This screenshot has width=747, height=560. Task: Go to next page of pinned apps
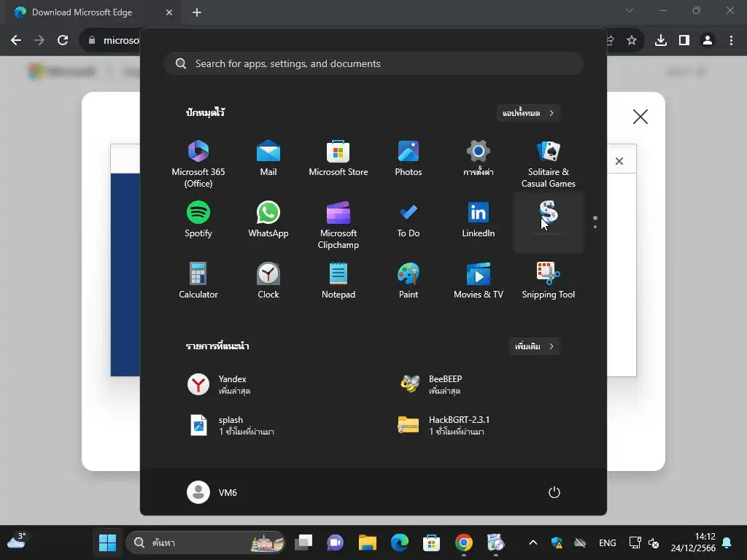[x=595, y=227]
